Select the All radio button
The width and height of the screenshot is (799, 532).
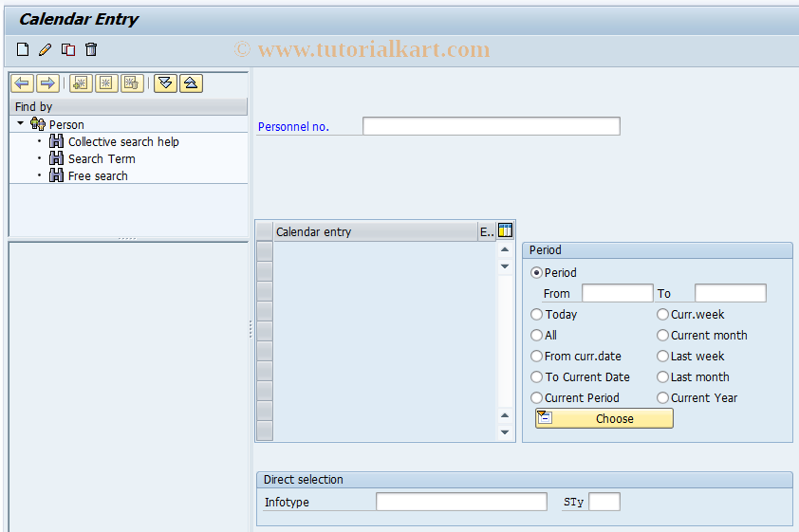click(536, 336)
